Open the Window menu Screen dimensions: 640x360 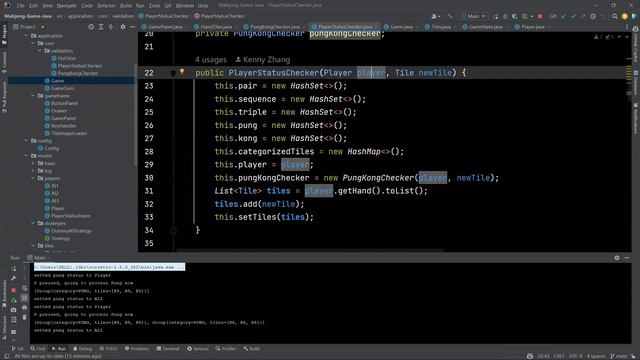pyautogui.click(x=184, y=6)
